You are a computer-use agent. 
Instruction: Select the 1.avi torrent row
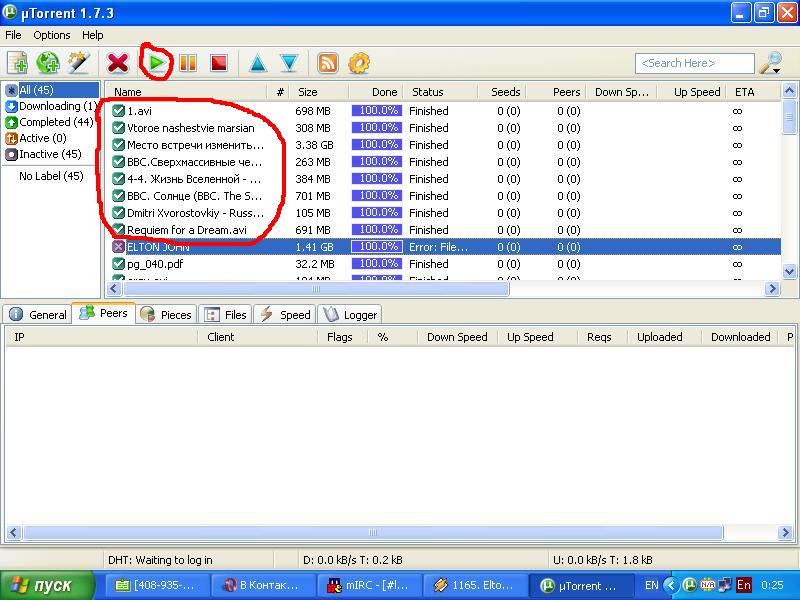click(443, 111)
